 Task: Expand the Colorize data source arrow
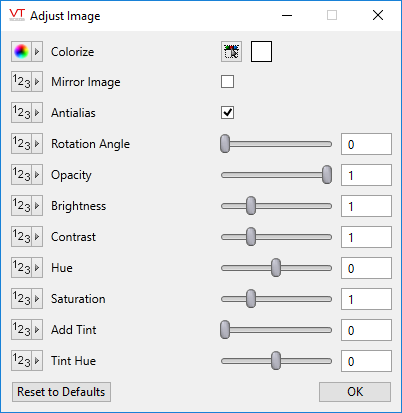(37, 52)
